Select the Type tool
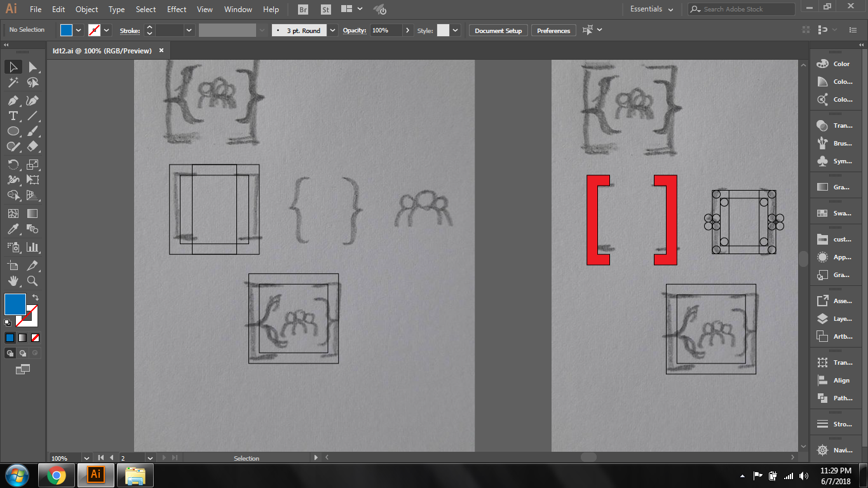 13,116
